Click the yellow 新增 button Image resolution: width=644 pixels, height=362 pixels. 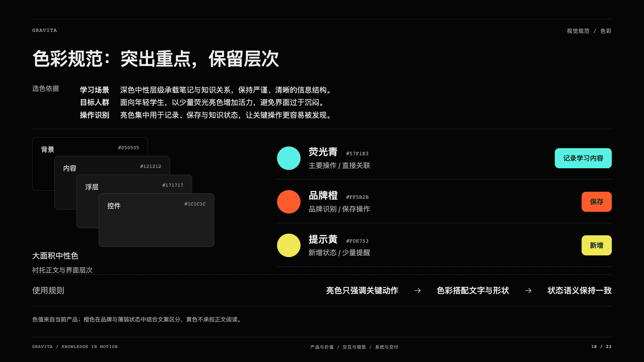(x=596, y=245)
